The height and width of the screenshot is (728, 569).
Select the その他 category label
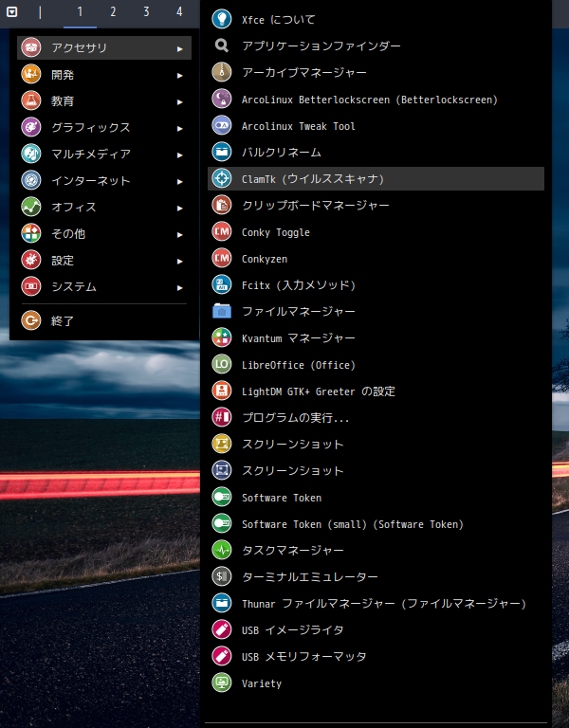68,233
